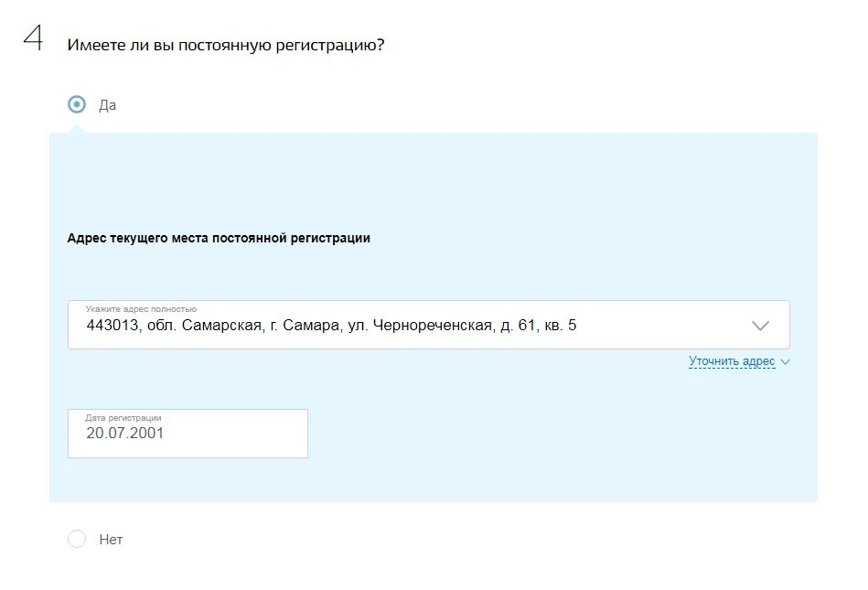Click "кв. 5" at the end of the address
This screenshot has width=868, height=590.
(560, 325)
